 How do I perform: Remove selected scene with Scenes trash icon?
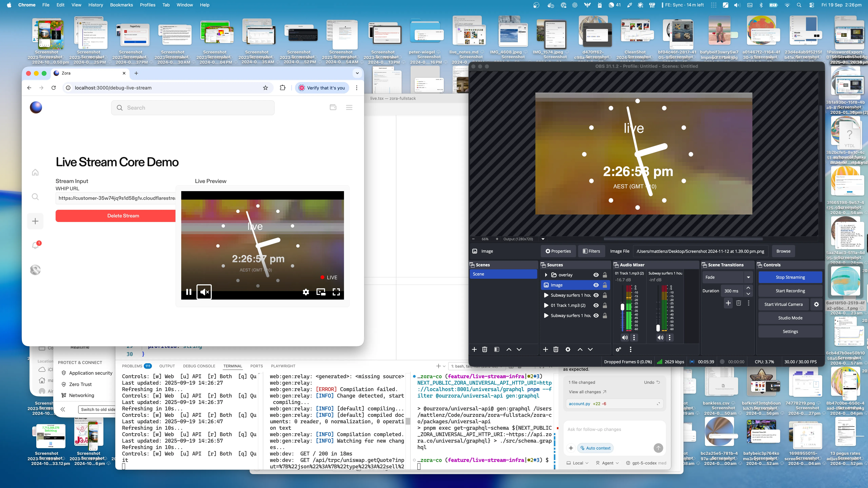[x=485, y=349]
